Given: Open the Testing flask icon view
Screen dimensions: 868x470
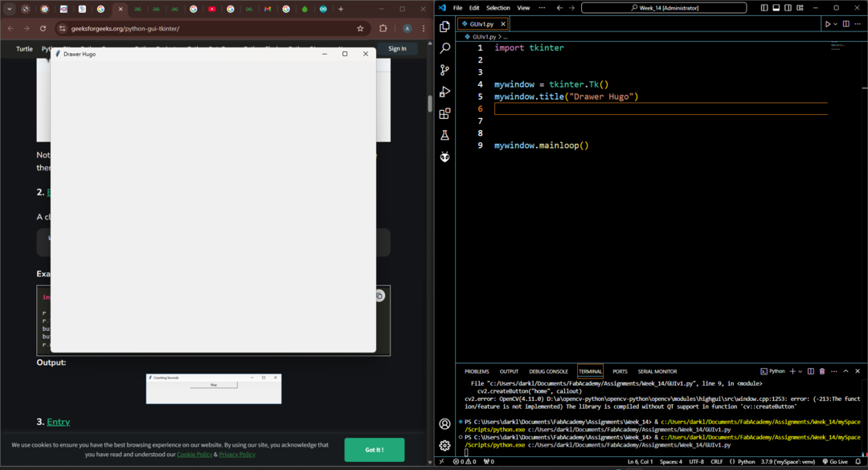Looking at the screenshot, I should tap(444, 135).
